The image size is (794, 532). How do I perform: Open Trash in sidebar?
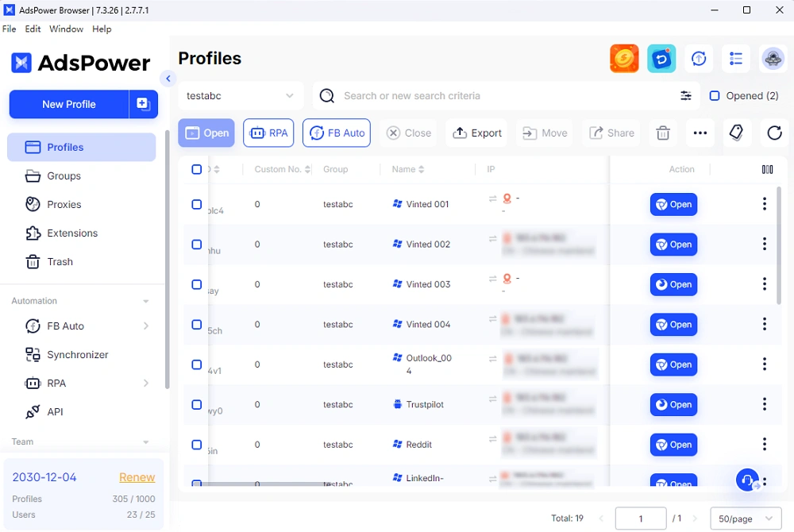82,262
